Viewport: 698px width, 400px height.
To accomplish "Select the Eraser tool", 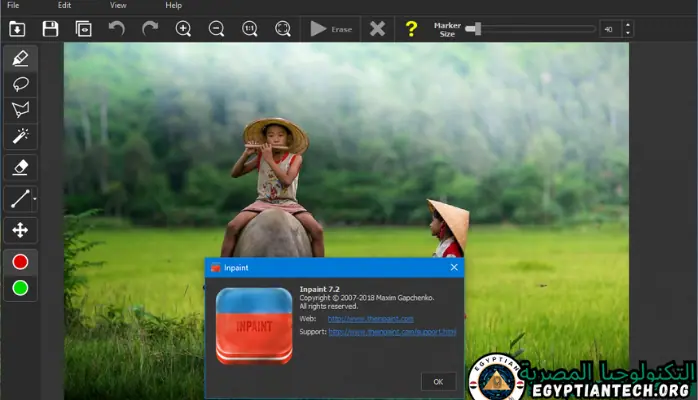I will 19,168.
